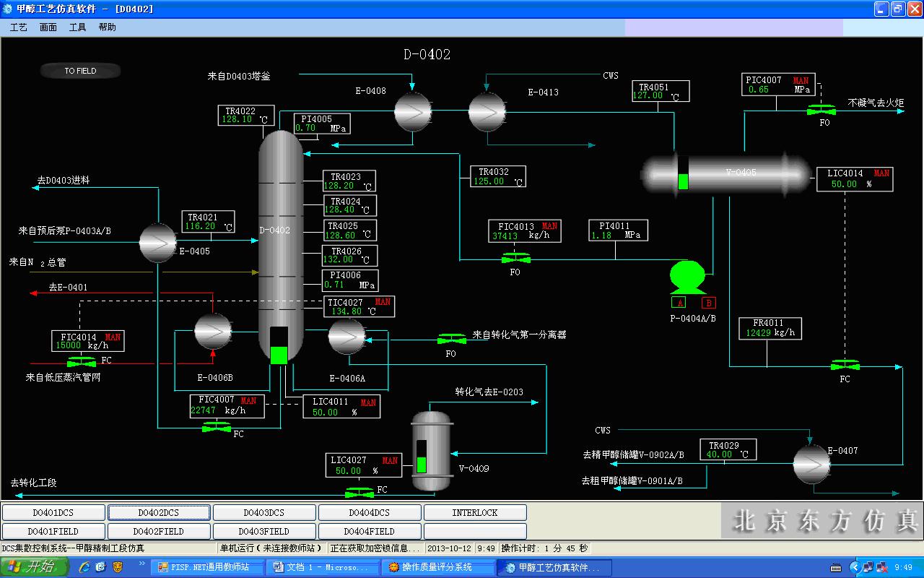Image resolution: width=924 pixels, height=578 pixels.
Task: Click the FIC4007 control valve icon
Action: 217,428
